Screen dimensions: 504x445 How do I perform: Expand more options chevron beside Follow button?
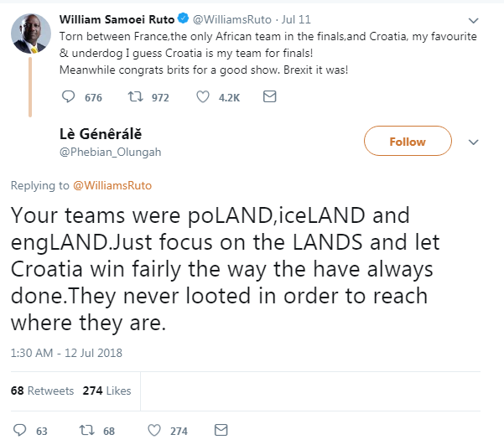coord(473,142)
